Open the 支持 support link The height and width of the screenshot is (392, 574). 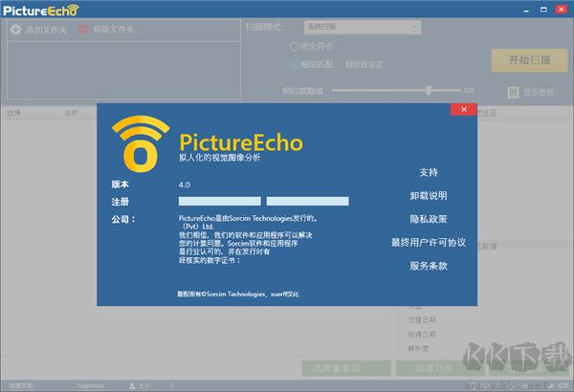coord(429,172)
